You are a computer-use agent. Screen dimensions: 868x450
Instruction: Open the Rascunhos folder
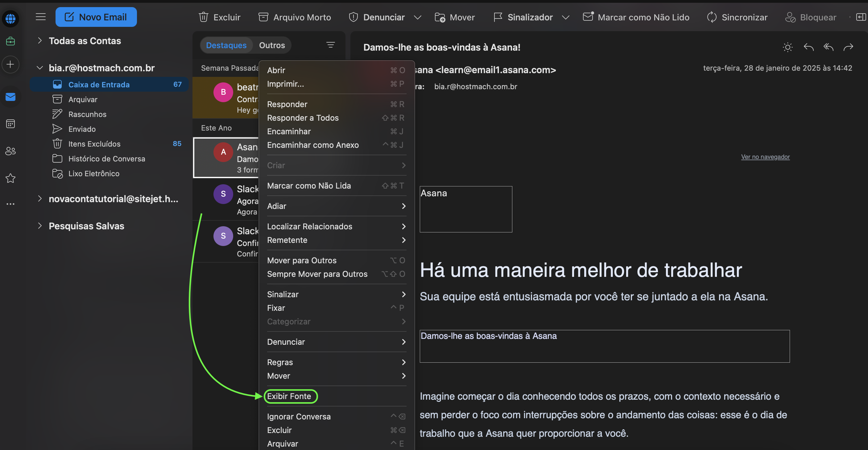(110, 114)
